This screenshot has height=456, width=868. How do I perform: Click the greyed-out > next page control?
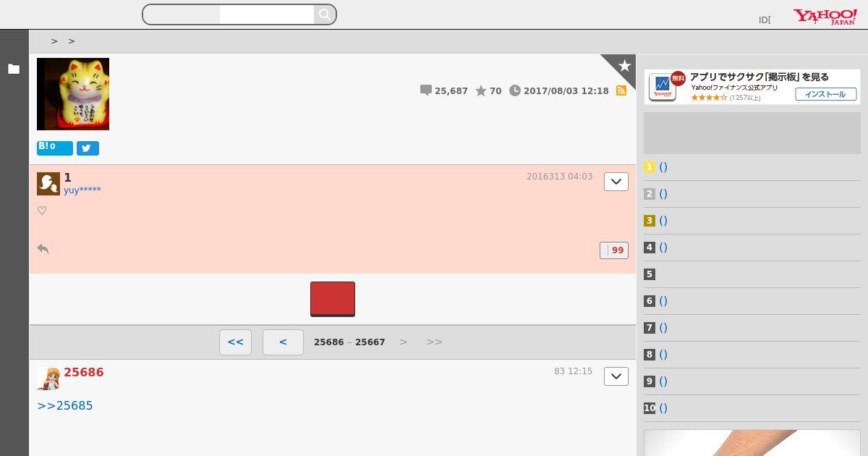404,342
